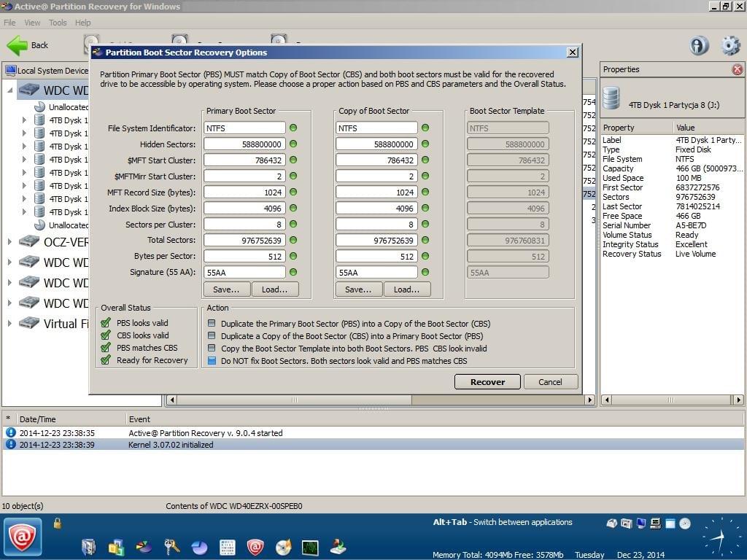Open the View menu
The image size is (747, 560).
(32, 23)
